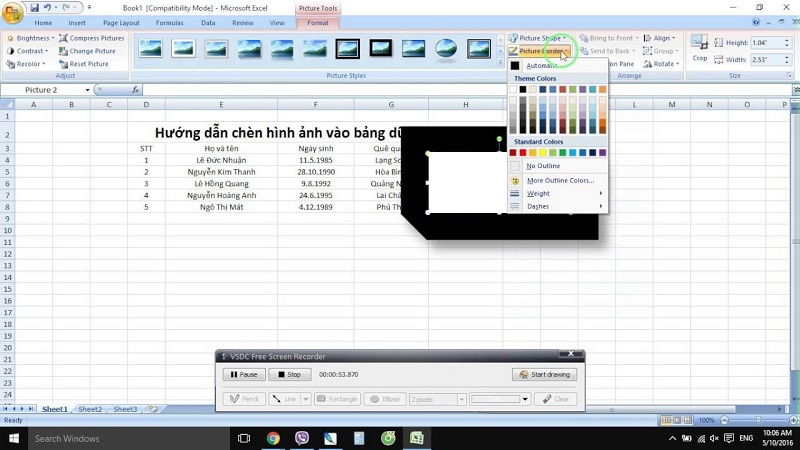Open the Home ribbon tab
The image size is (800, 450).
pyautogui.click(x=43, y=23)
